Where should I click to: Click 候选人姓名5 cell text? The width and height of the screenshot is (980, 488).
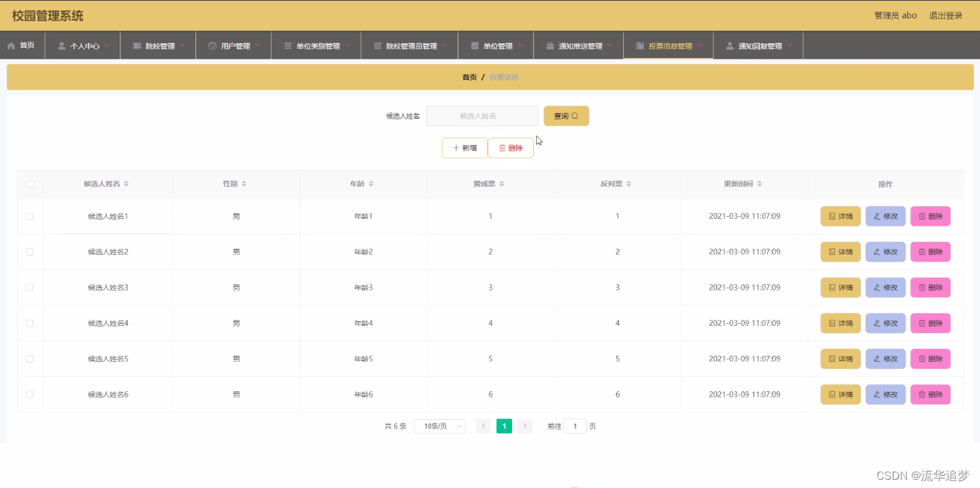108,359
